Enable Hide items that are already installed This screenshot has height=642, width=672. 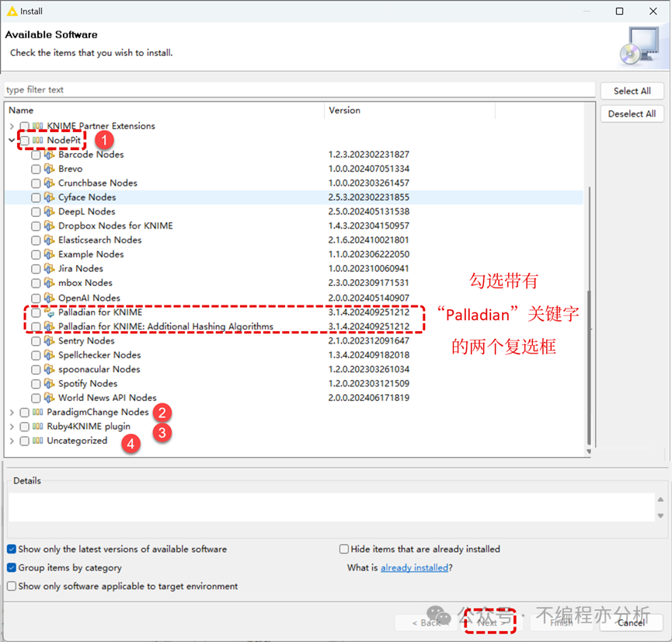pos(343,549)
